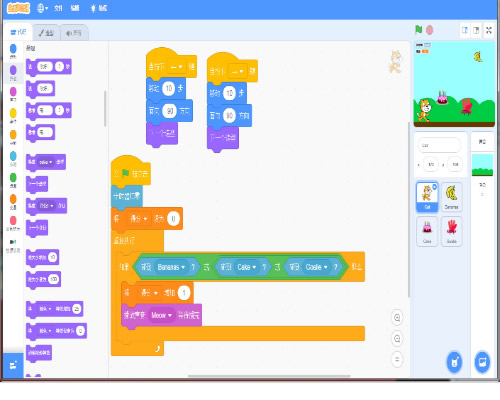Open the choose a backdrop button
Image resolution: width=500 pixels, height=400 pixels.
click(x=482, y=362)
